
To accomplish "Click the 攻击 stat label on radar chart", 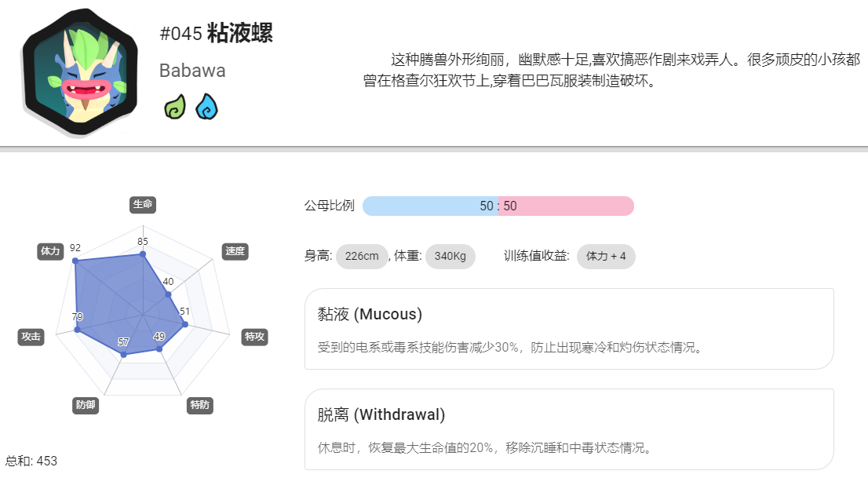I will click(x=31, y=337).
